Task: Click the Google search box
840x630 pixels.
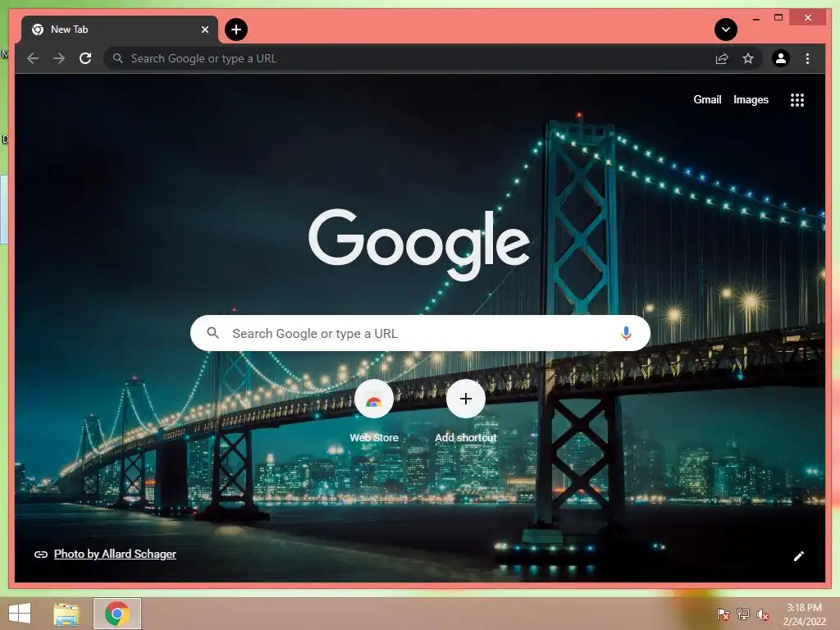Action: click(x=421, y=333)
